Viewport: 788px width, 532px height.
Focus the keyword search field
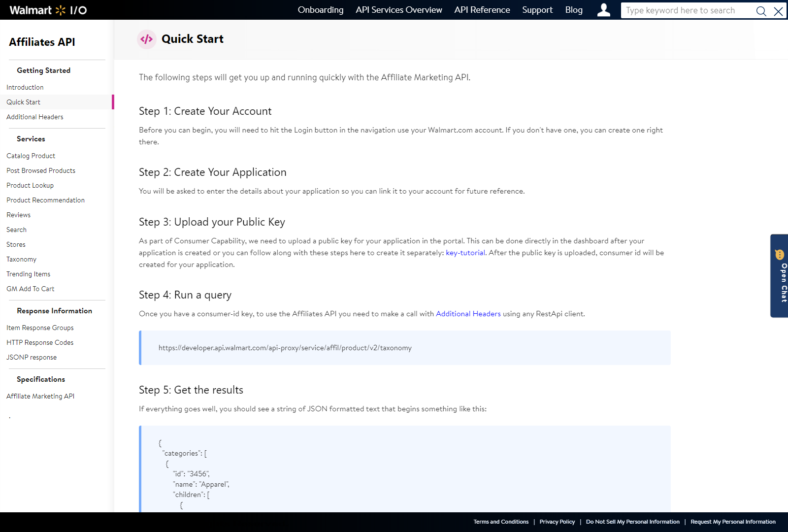point(688,10)
